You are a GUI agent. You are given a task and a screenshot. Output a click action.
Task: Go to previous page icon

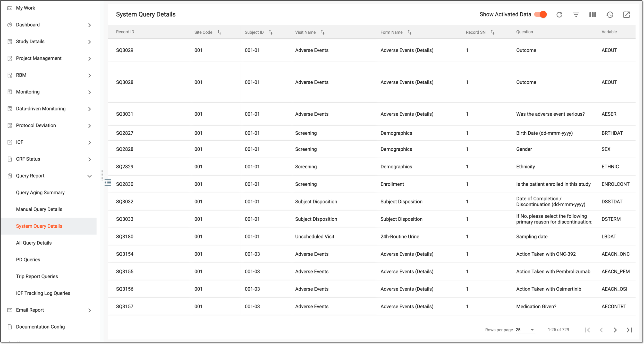pyautogui.click(x=601, y=330)
